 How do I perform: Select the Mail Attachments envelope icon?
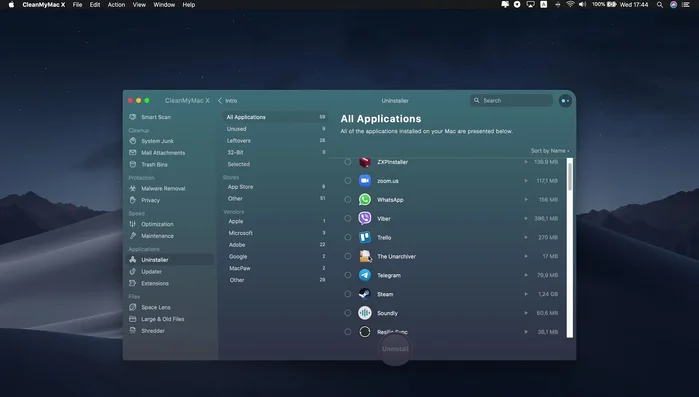point(132,152)
